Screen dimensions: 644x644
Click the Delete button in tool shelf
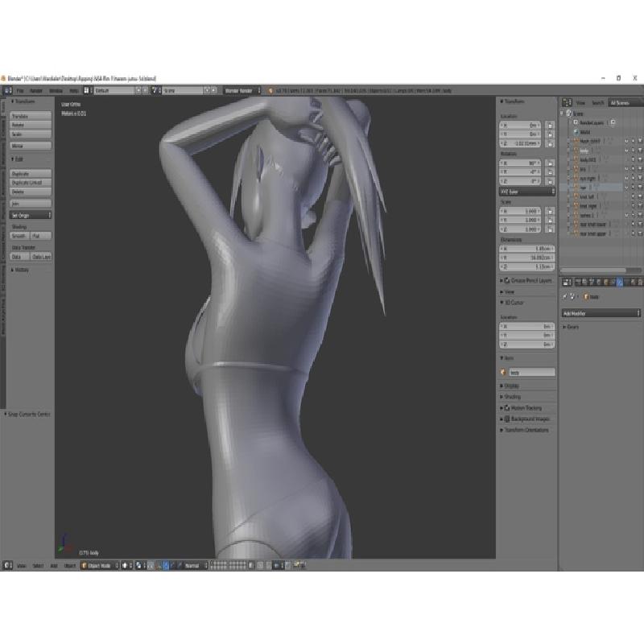click(x=31, y=192)
